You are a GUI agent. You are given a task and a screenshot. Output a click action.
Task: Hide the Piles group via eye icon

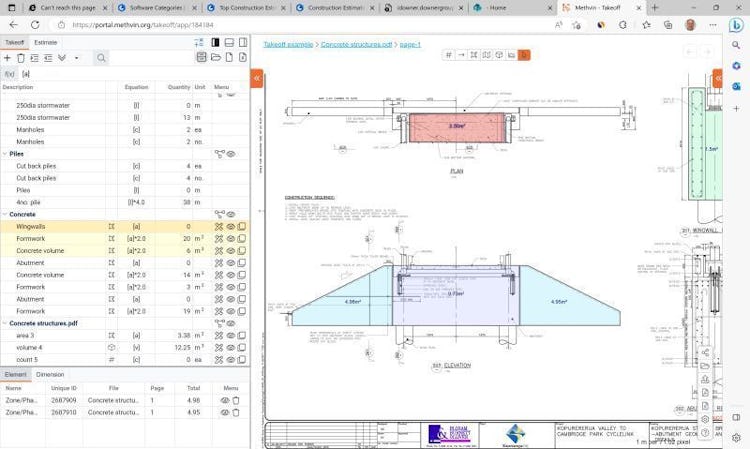[231, 154]
